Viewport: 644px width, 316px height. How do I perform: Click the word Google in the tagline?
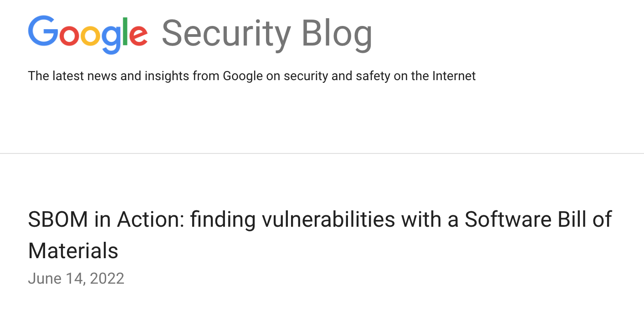coord(242,76)
